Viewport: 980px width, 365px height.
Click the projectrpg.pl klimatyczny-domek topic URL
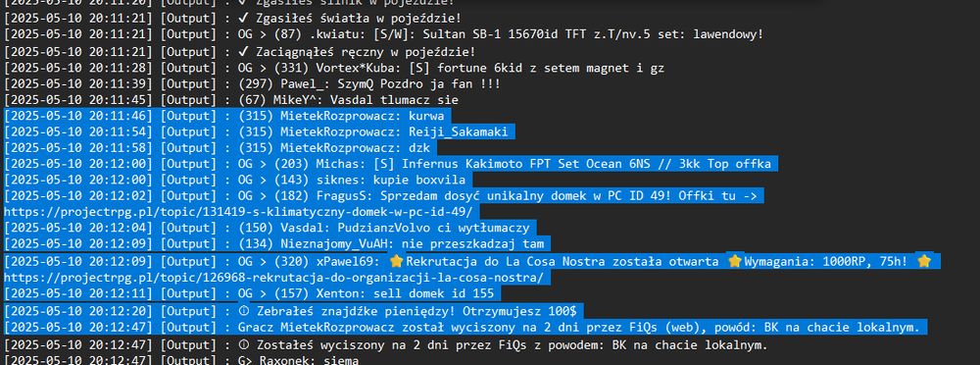click(x=238, y=212)
